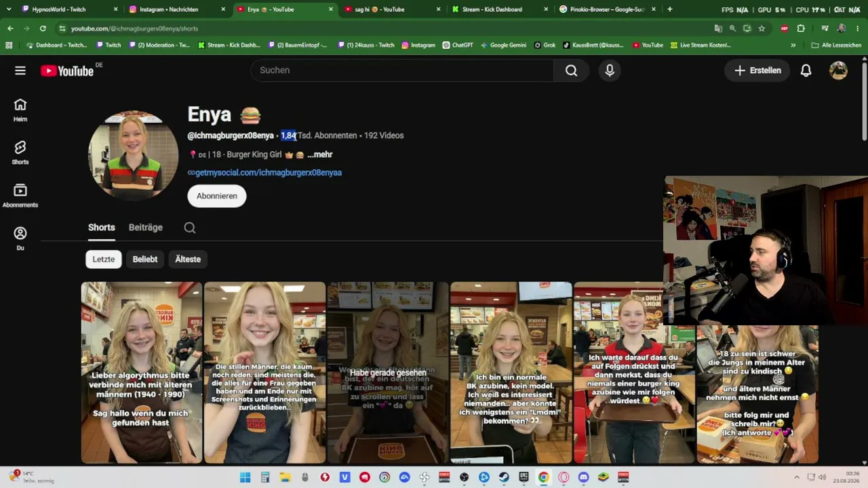Click the Abonnieren button

click(x=217, y=196)
